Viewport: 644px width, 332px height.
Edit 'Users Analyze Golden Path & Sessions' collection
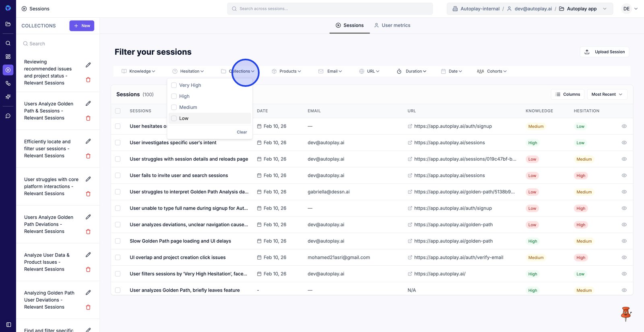(88, 103)
